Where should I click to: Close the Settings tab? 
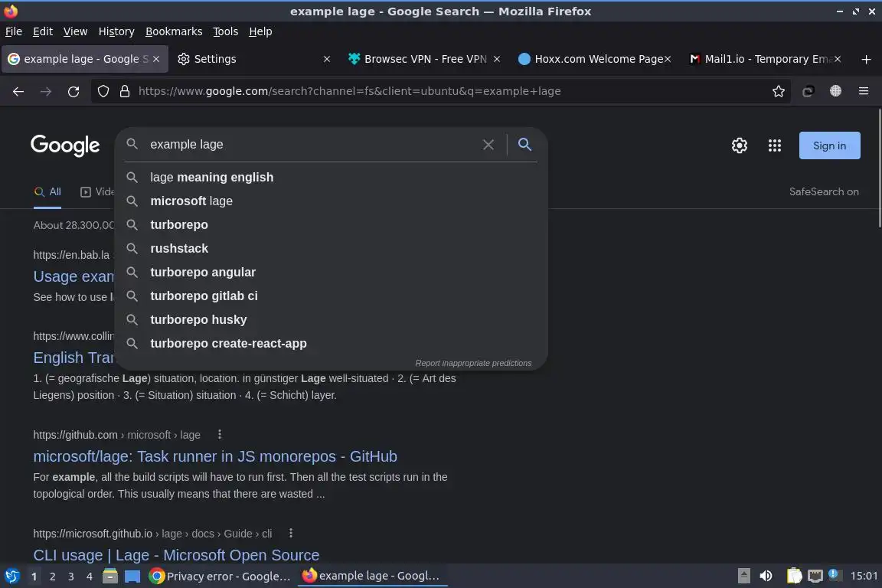[x=327, y=59]
